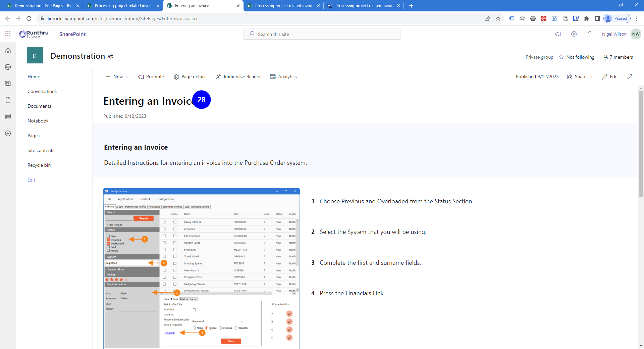
Task: Open the help question mark icon
Action: pyautogui.click(x=590, y=34)
